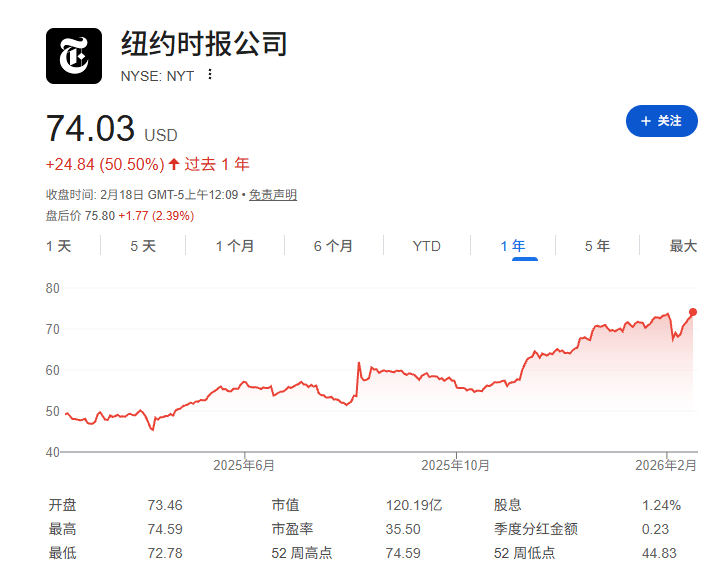Open the three-dot menu beside NYSE: NYT

click(210, 75)
